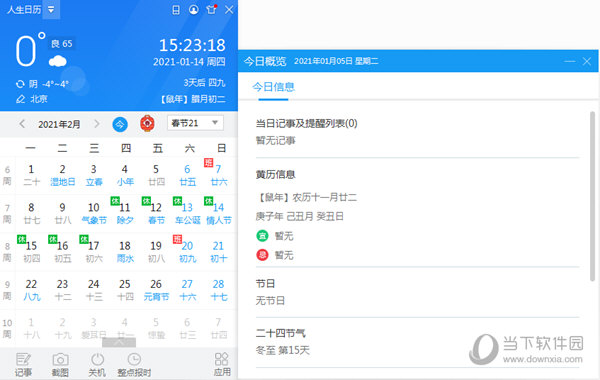This screenshot has width=600, height=380.
Task: Open the 整点报时 hourly chime tool
Action: (x=134, y=365)
